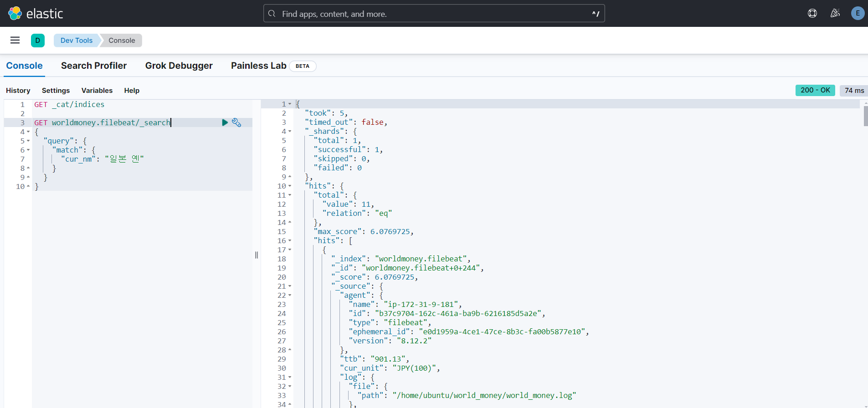
Task: Click the 200 - OK status badge
Action: [x=815, y=90]
